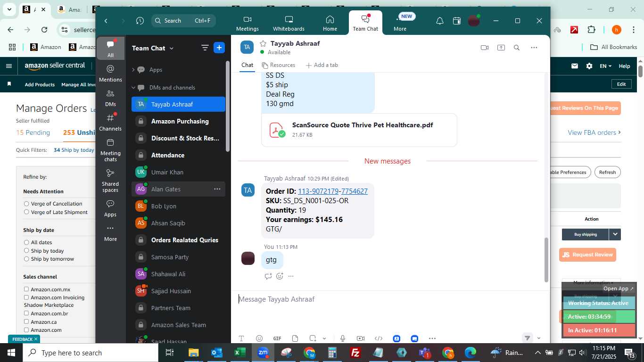This screenshot has width=644, height=362.
Task: Switch to Resources tab in chat
Action: (x=279, y=65)
